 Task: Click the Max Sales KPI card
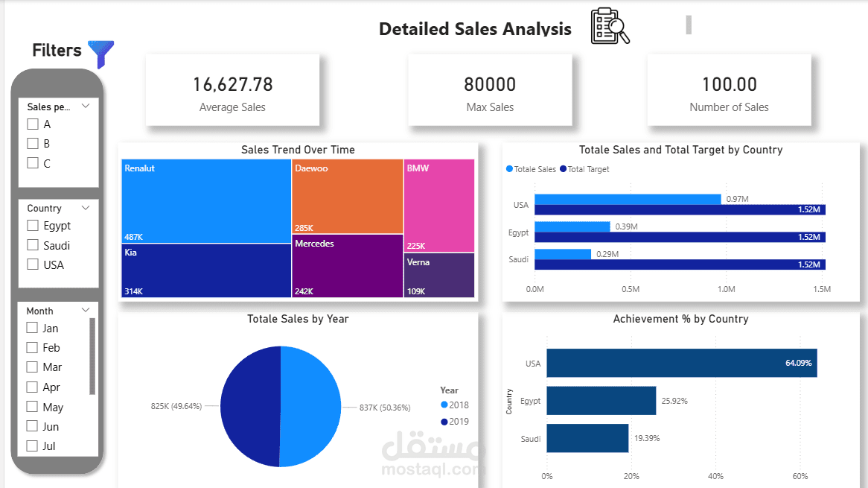point(490,89)
